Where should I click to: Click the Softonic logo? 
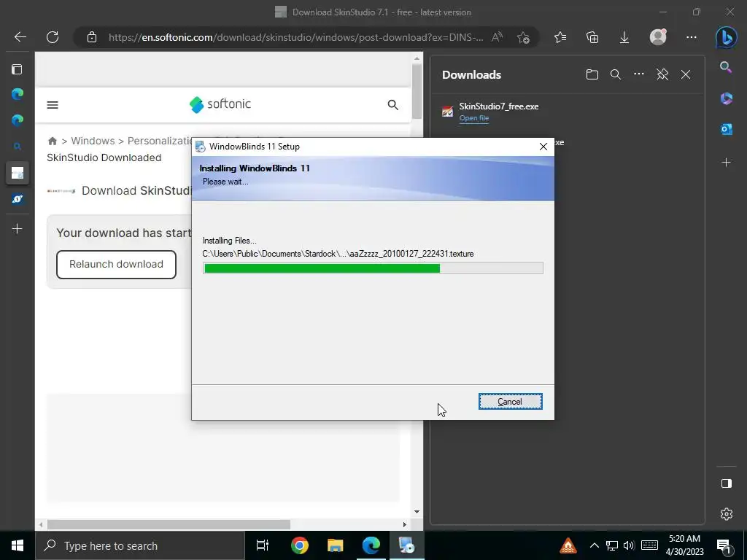(220, 104)
